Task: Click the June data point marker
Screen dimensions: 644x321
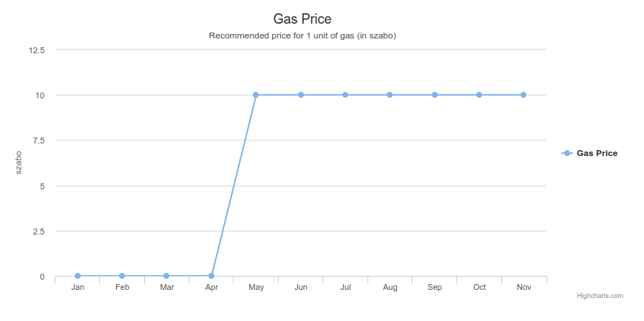Action: pyautogui.click(x=301, y=95)
